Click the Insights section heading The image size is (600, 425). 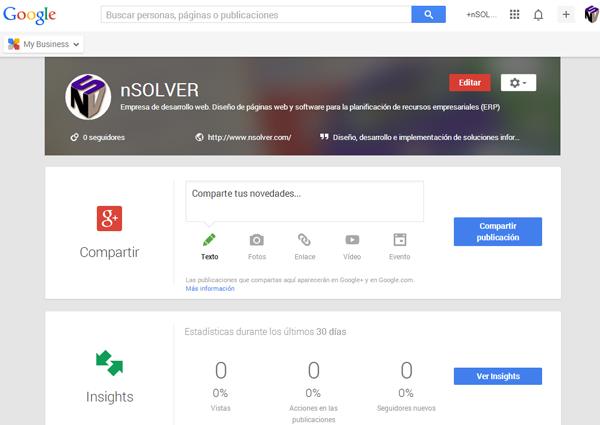pyautogui.click(x=109, y=397)
